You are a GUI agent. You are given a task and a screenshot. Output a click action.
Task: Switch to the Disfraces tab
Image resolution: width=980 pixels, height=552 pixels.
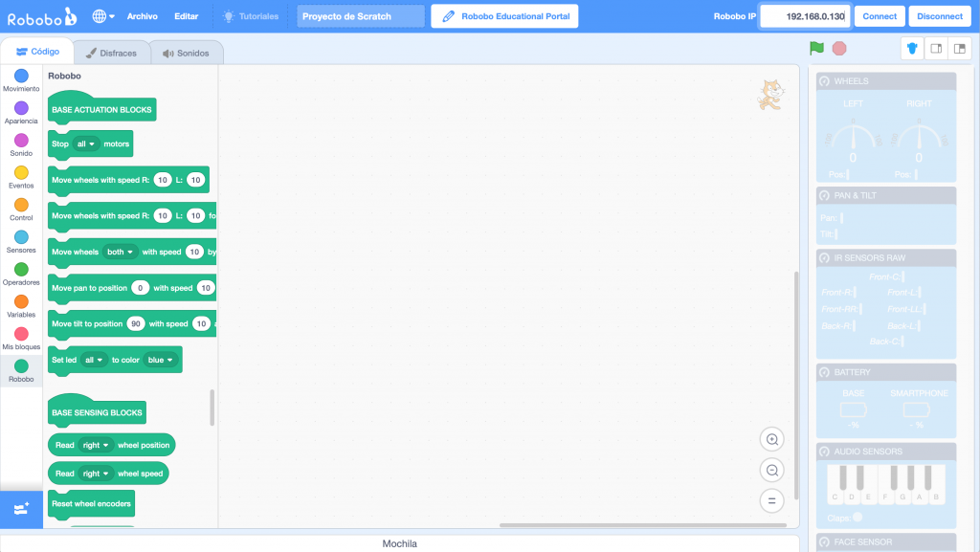(x=111, y=54)
